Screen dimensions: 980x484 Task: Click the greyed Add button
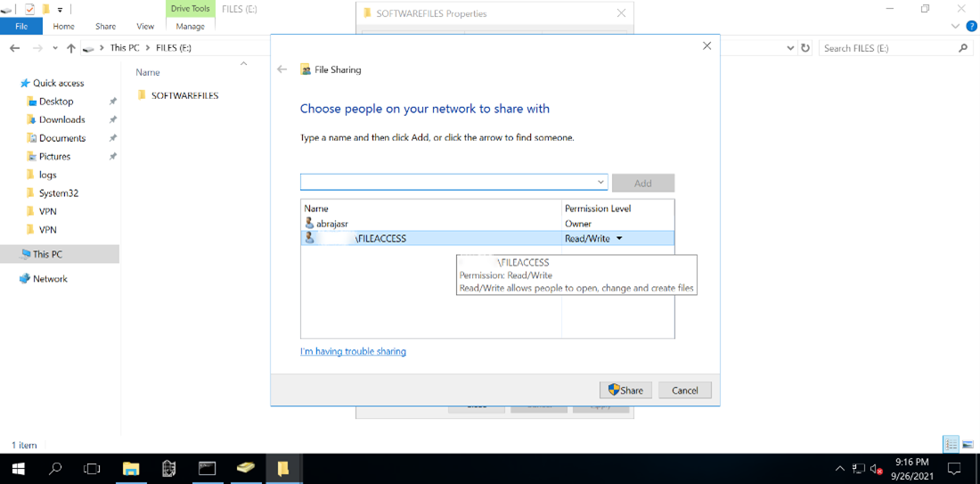coord(643,184)
